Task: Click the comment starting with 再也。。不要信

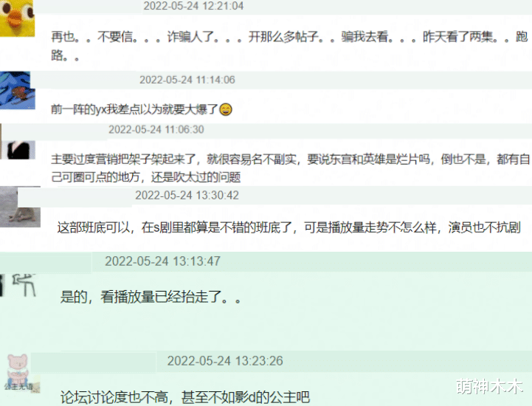Action: (289, 46)
